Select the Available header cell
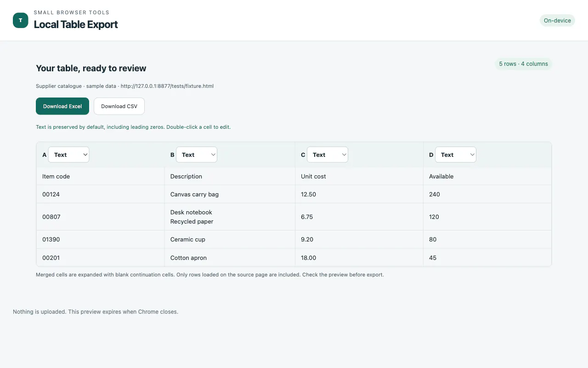The image size is (588, 368). click(x=487, y=176)
